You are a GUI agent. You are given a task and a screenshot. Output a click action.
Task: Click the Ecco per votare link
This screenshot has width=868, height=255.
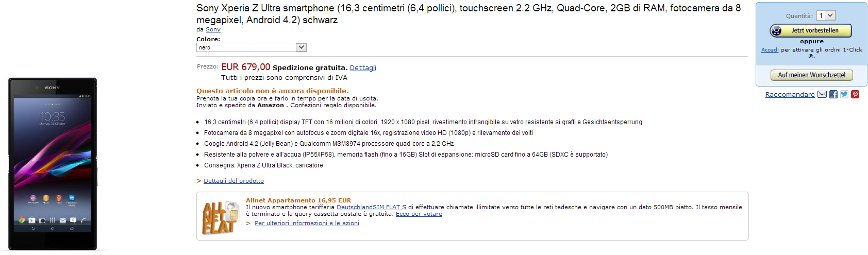click(x=419, y=214)
